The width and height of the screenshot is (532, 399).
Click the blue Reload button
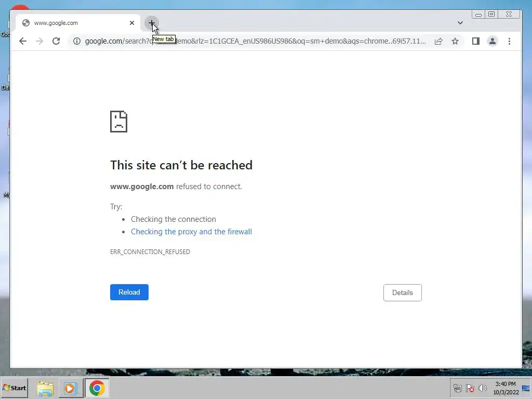129,292
